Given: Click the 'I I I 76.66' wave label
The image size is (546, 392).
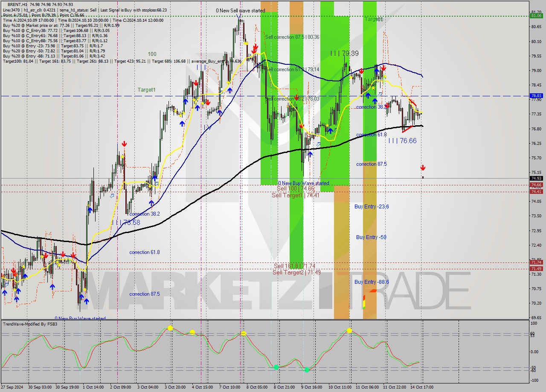Looking at the screenshot, I should [x=402, y=140].
